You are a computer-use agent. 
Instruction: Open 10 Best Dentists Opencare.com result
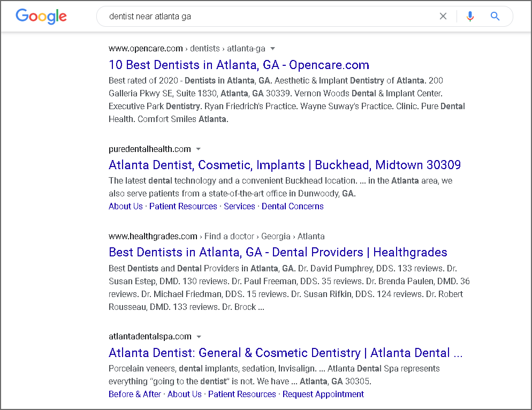pyautogui.click(x=239, y=65)
